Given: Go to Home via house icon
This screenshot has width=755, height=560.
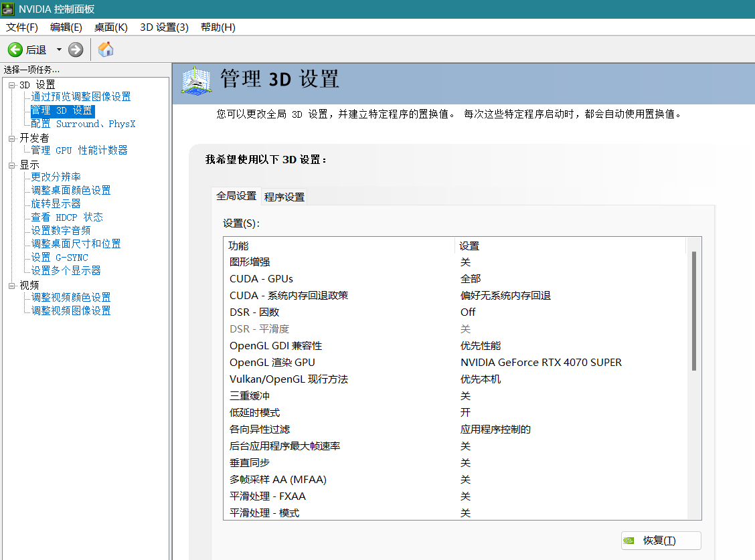Looking at the screenshot, I should point(106,49).
